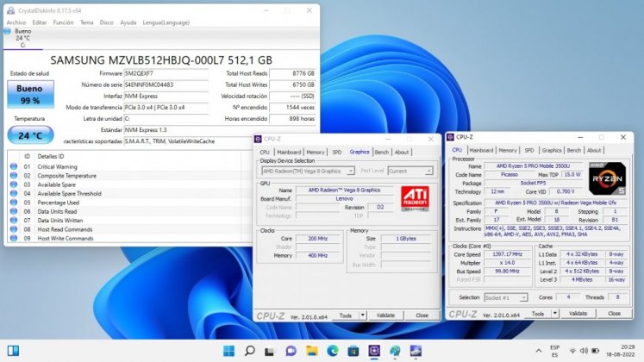The width and height of the screenshot is (644, 362).
Task: Open Tools dropdown arrow in right CPU-Z window
Action: tap(555, 314)
